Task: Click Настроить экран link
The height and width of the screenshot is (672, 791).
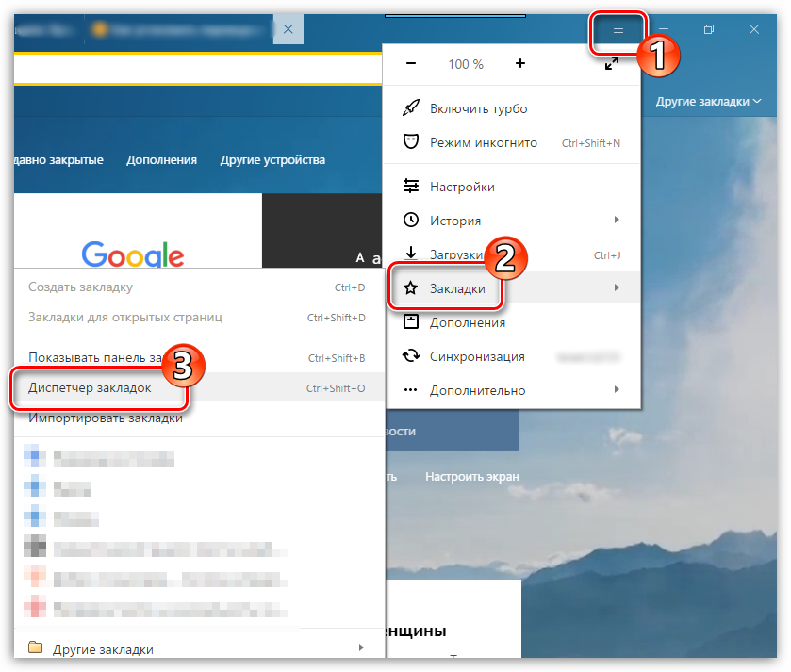Action: (472, 476)
